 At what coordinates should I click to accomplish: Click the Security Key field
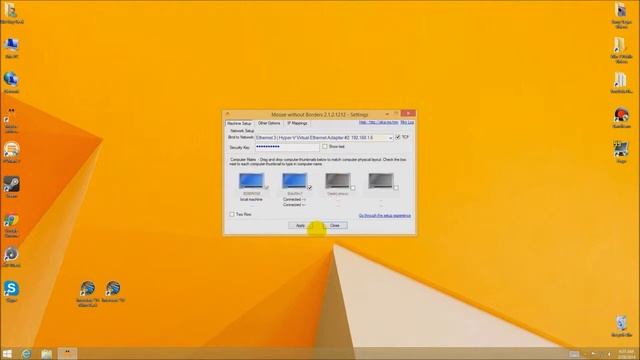(287, 147)
